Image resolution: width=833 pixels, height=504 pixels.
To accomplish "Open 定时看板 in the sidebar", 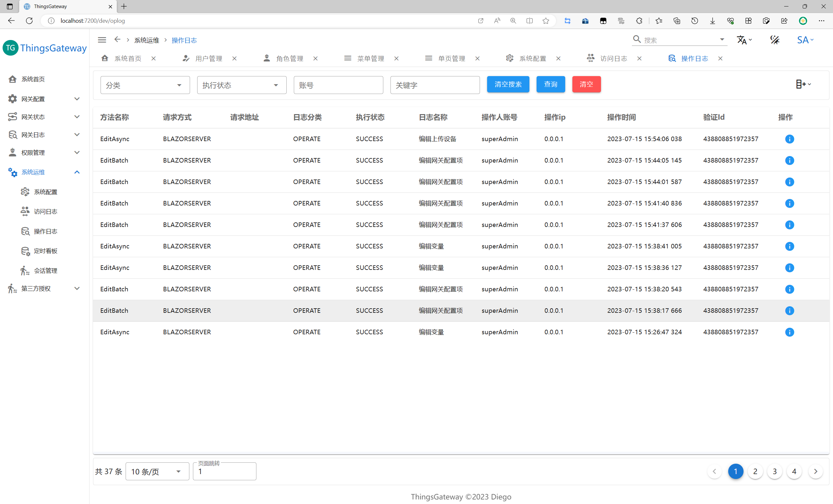I will pyautogui.click(x=45, y=251).
